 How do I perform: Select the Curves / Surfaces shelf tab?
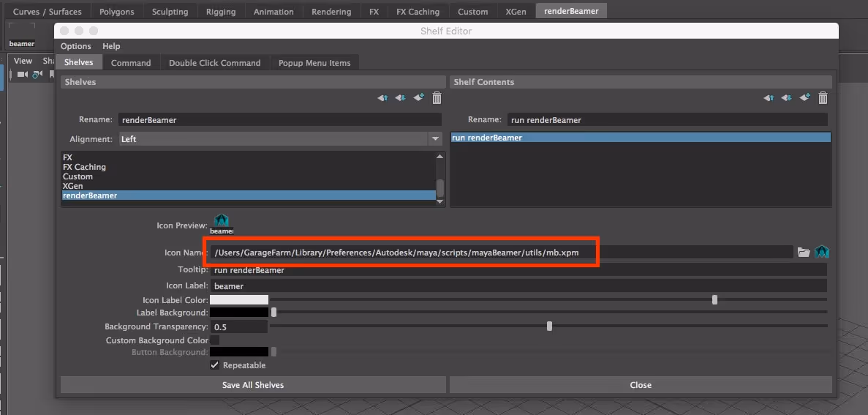pyautogui.click(x=47, y=11)
